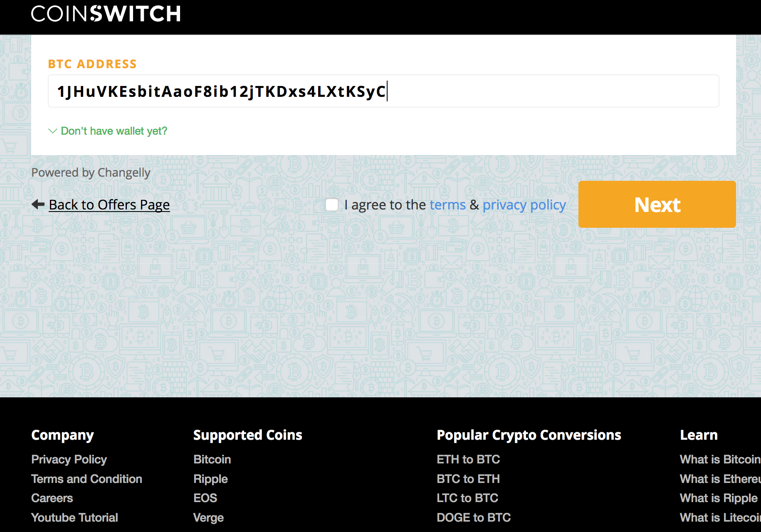This screenshot has width=761, height=532.
Task: Click the Popular Crypto Conversions heading
Action: pyautogui.click(x=529, y=435)
